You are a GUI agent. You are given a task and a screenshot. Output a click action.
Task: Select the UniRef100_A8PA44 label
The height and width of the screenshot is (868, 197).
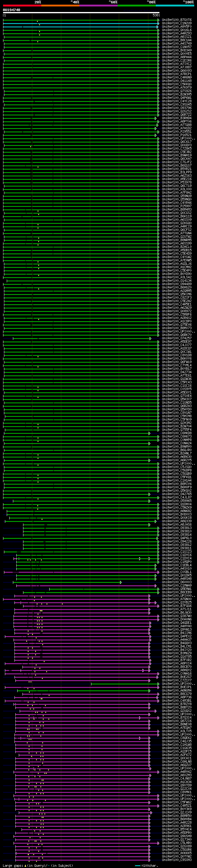[x=177, y=57]
